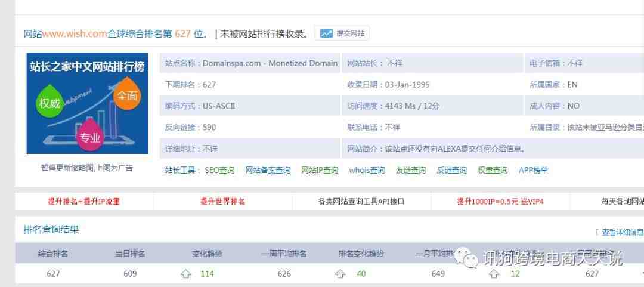Click the chart icon in 提交网站 button
Viewport: 644px width, 287px height.
point(327,33)
